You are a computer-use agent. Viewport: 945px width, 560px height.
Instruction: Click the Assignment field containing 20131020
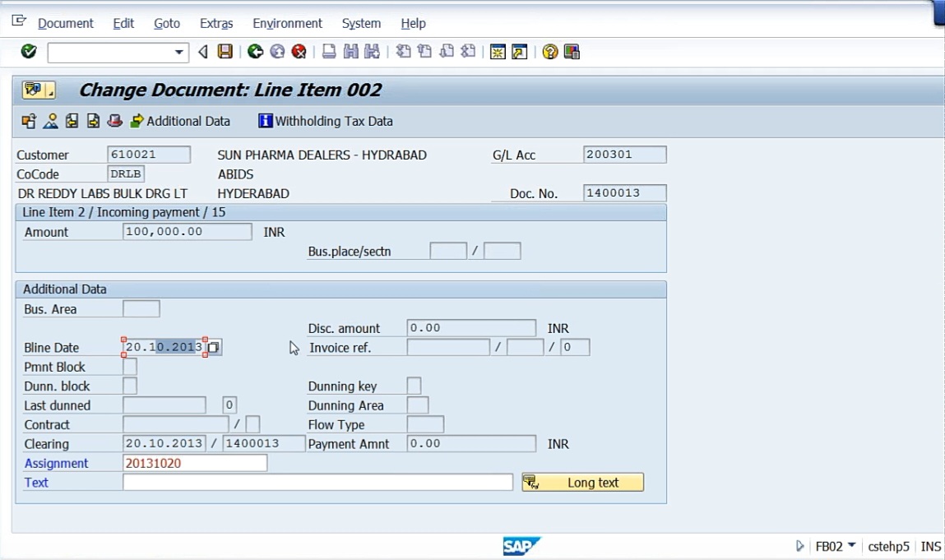coord(195,463)
